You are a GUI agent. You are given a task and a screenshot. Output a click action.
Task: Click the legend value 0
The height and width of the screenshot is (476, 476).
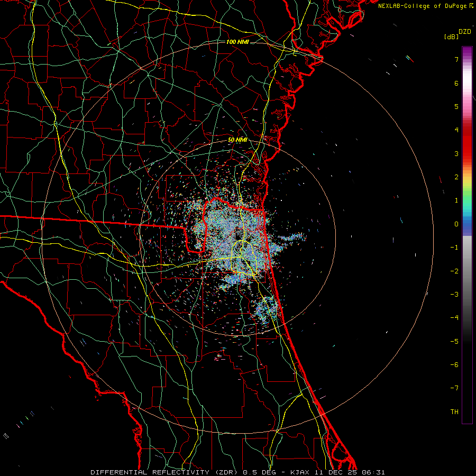tap(456, 224)
